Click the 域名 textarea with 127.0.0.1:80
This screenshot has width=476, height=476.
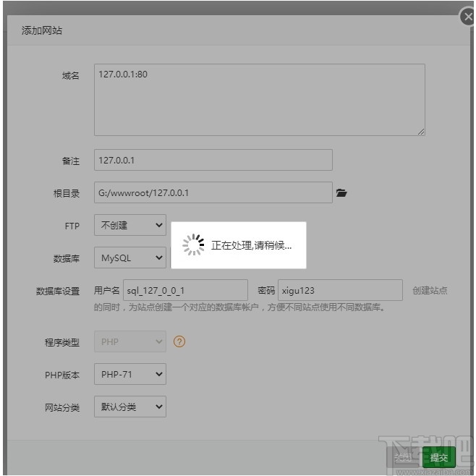pyautogui.click(x=260, y=100)
